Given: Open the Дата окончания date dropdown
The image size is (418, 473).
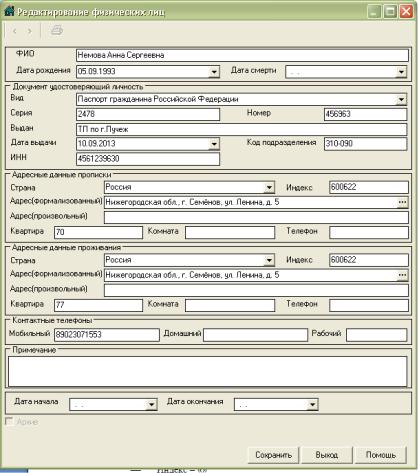Looking at the screenshot, I should 312,405.
